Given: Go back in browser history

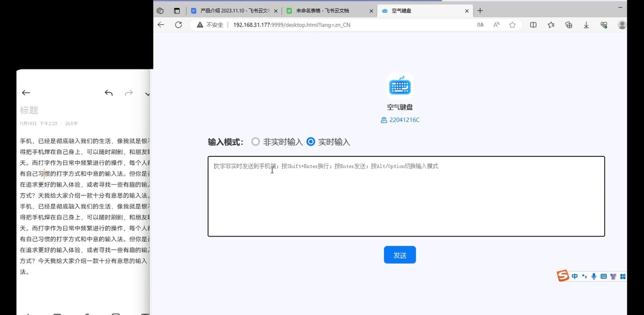Looking at the screenshot, I should pos(161,25).
